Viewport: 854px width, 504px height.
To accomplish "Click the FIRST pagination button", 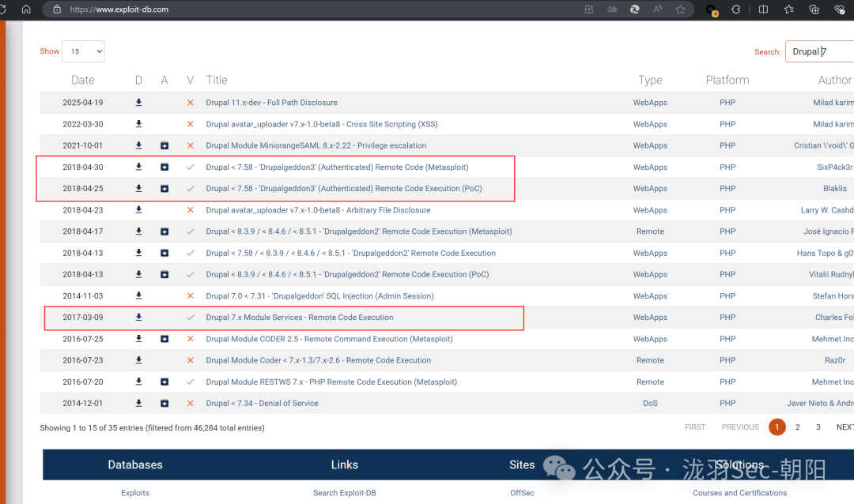I will [695, 427].
